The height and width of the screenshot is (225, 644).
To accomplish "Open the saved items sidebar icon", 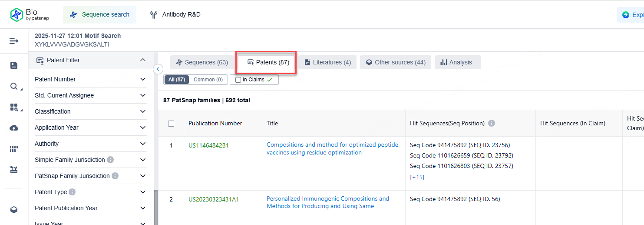I will point(14,65).
